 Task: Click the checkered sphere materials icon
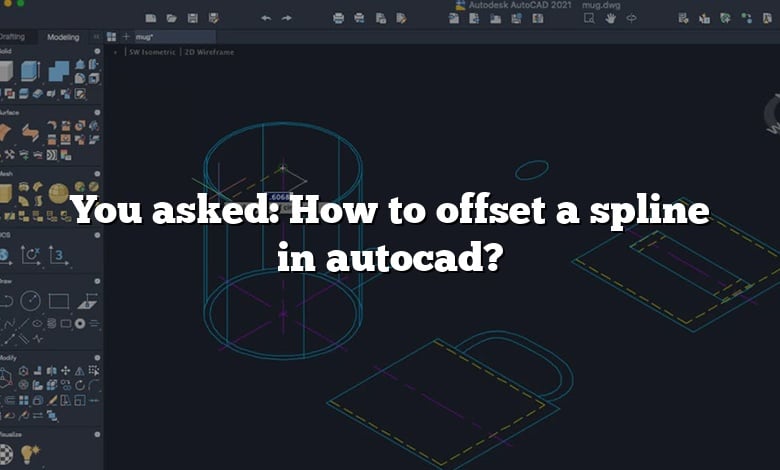(5, 454)
